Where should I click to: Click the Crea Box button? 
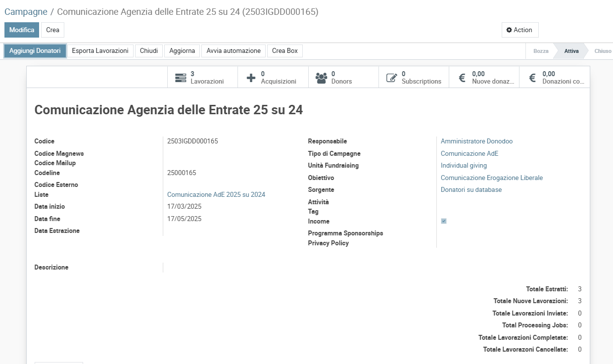[x=285, y=51]
